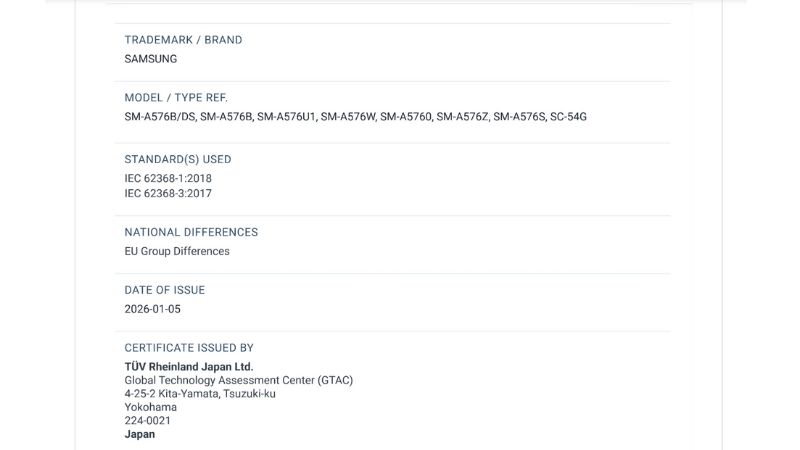Click the EU Group Differences text

click(177, 251)
